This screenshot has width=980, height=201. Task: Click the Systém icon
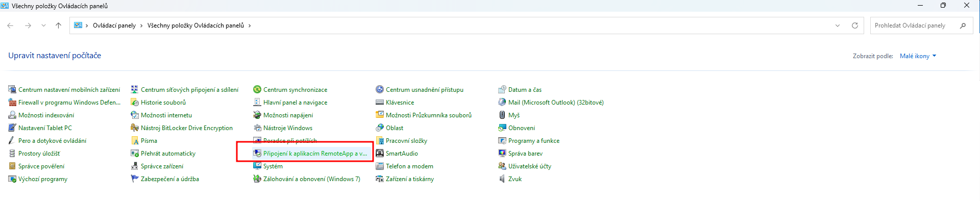click(x=257, y=166)
